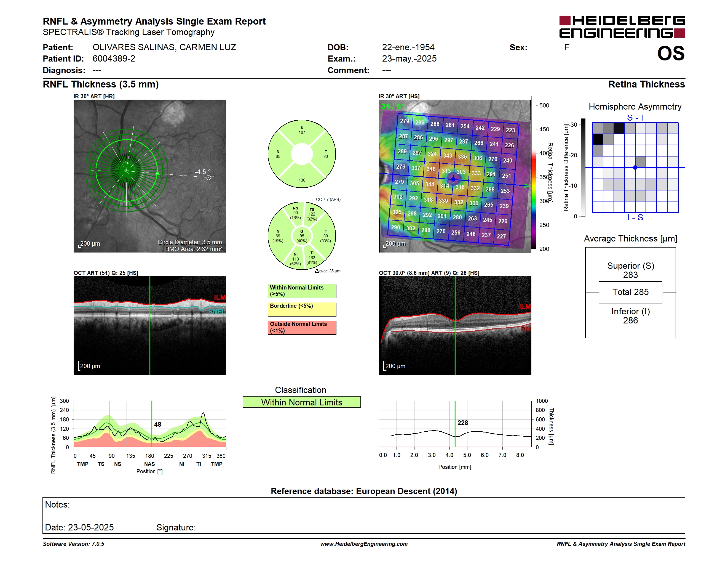Click the CC 7.7 (APS) label
This screenshot has height=563, width=728.
pos(328,200)
